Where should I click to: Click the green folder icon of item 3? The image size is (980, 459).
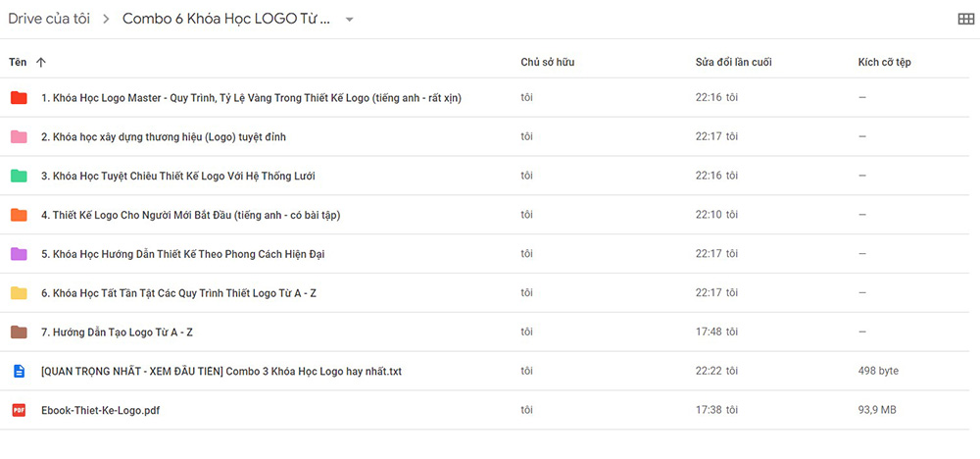(19, 176)
